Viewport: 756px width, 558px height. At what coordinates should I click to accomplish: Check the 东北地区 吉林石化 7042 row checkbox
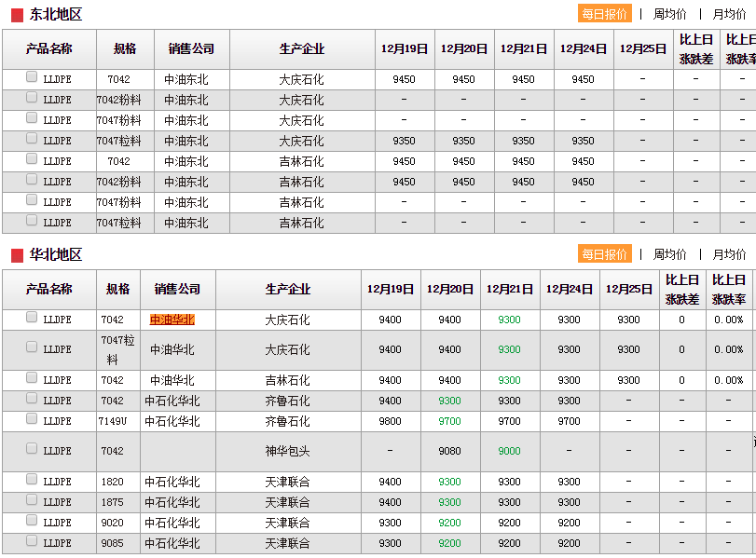32,158
